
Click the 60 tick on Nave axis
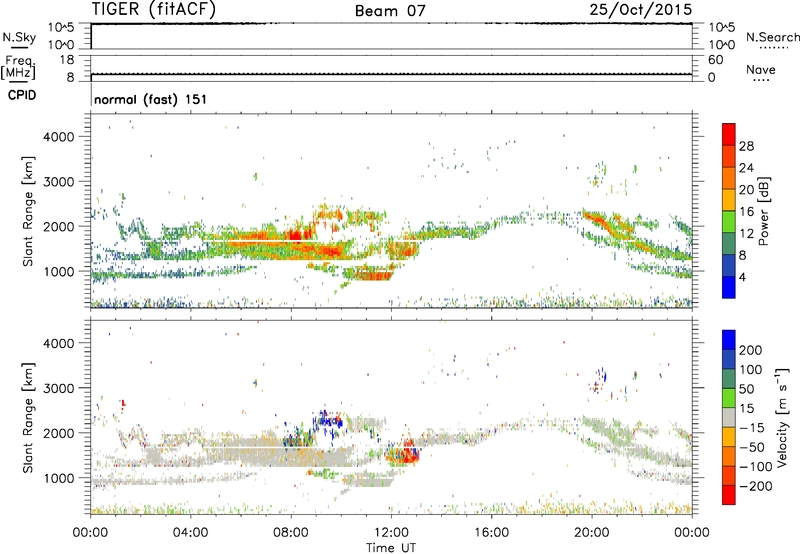[x=715, y=60]
